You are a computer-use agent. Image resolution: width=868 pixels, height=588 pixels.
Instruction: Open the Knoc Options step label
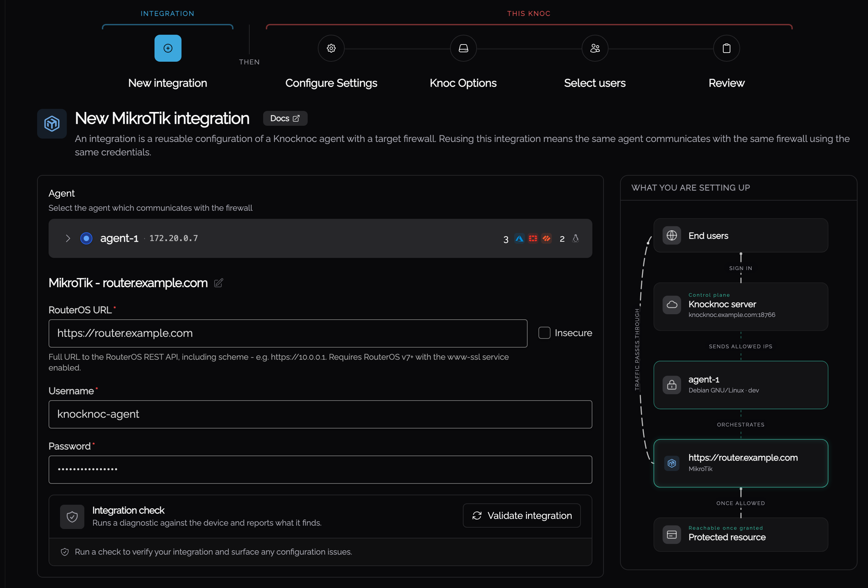463,83
